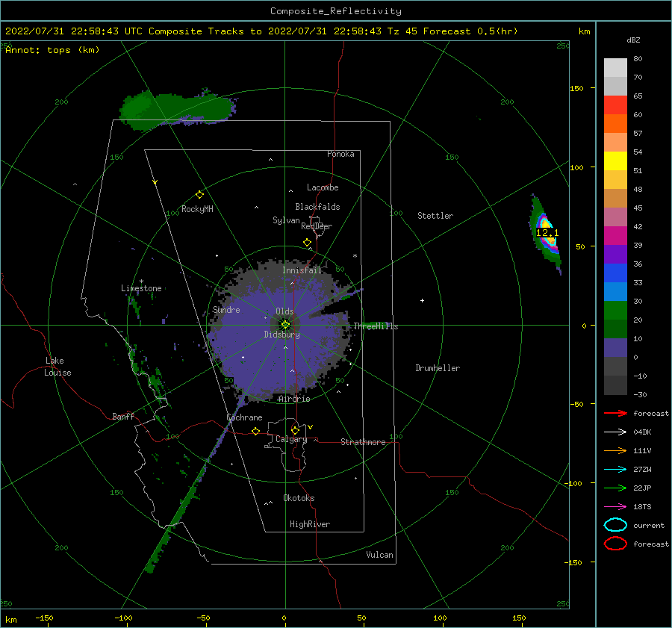672x628 pixels.
Task: Click the Lacombe label
Action: [x=323, y=187]
